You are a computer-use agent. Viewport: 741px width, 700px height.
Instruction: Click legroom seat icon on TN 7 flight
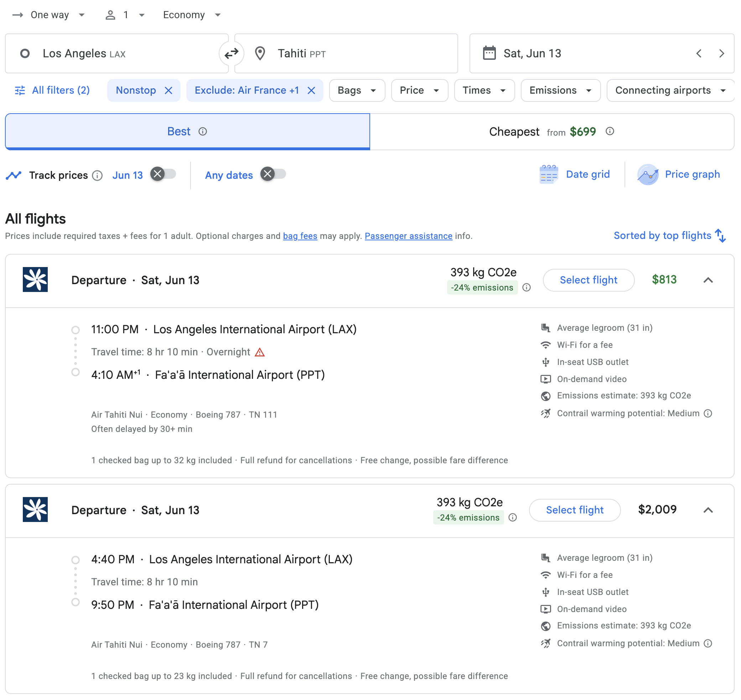tap(546, 558)
